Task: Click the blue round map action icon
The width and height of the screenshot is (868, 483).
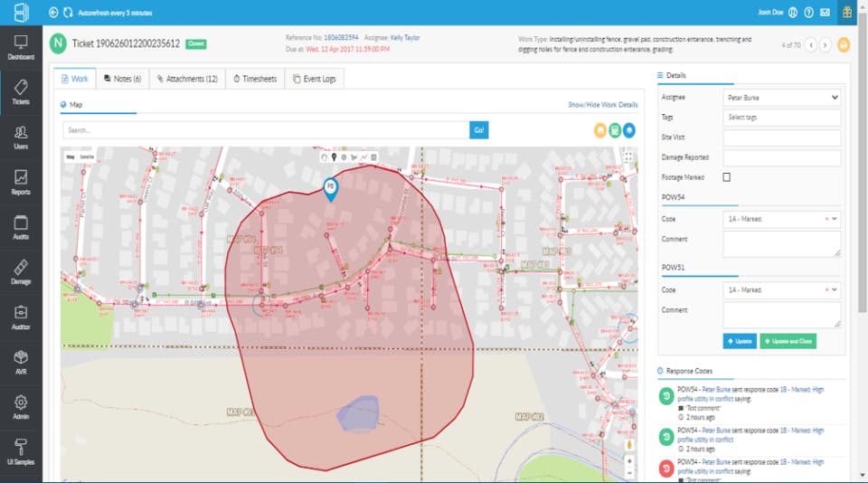Action: 629,130
